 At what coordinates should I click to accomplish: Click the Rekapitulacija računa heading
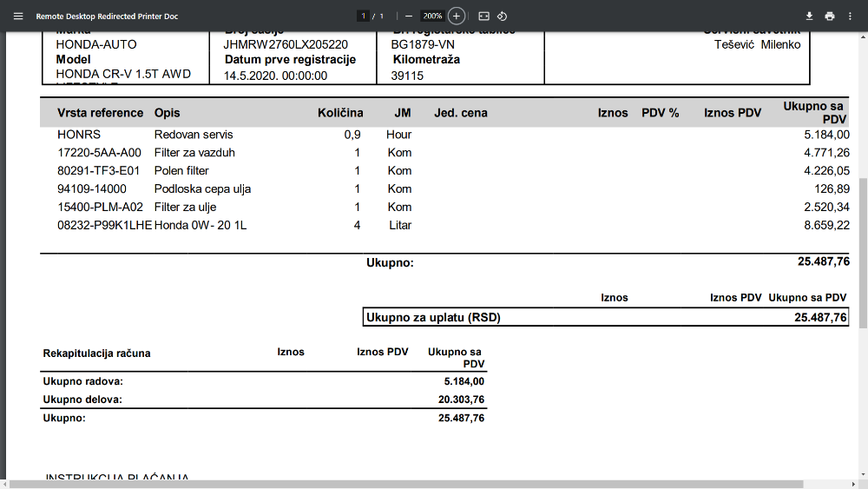tap(97, 354)
